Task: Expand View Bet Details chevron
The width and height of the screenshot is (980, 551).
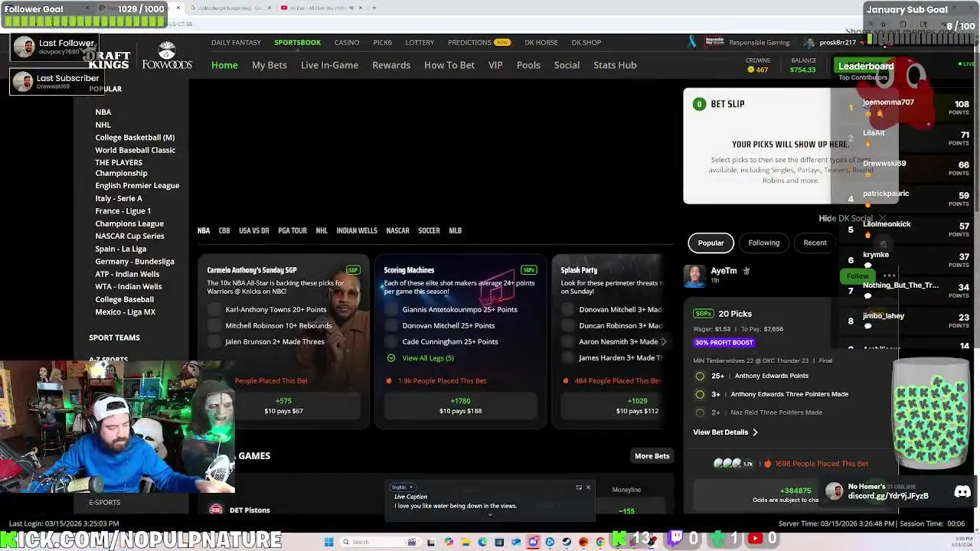Action: [755, 432]
